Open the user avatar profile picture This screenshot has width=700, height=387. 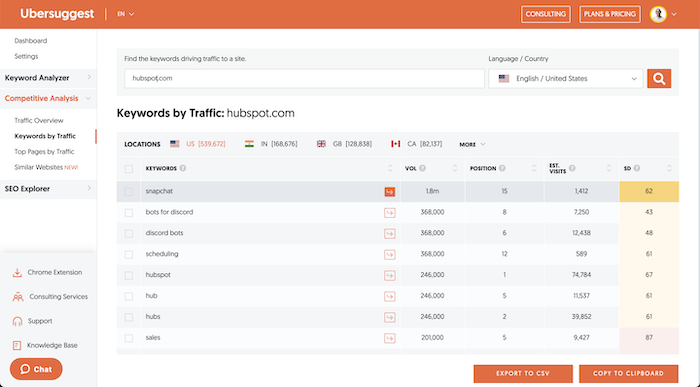coord(658,14)
